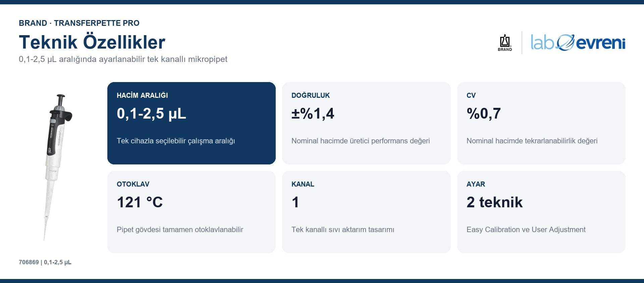
Task: Select the Transferpette pipette product image
Action: click(x=57, y=167)
